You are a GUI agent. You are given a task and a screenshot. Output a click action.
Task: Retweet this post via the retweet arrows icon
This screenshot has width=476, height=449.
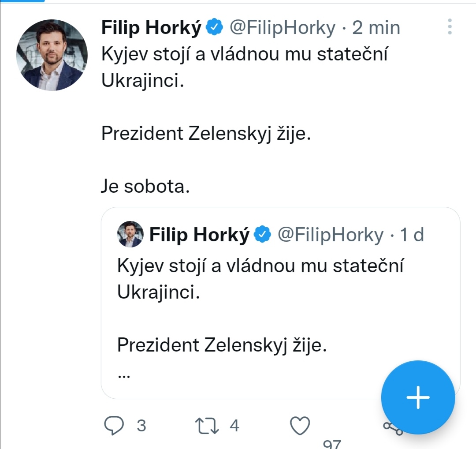tap(207, 426)
